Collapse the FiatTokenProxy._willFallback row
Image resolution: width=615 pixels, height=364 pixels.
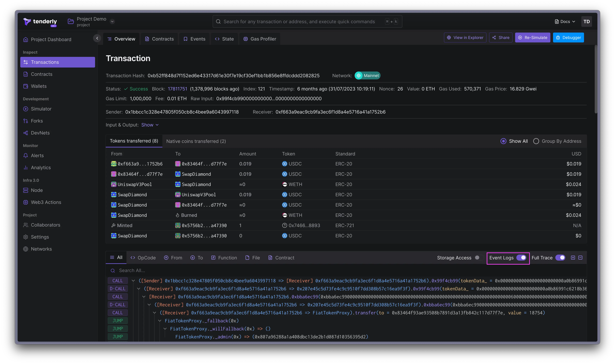(165, 329)
